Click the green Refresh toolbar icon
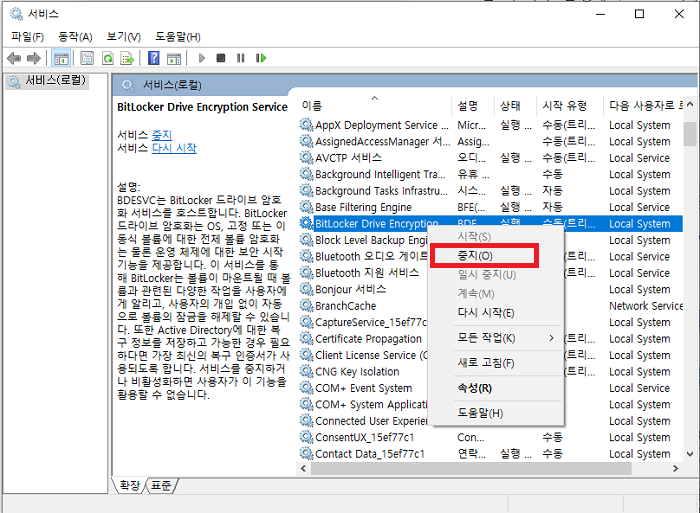The height and width of the screenshot is (513, 700). [108, 58]
